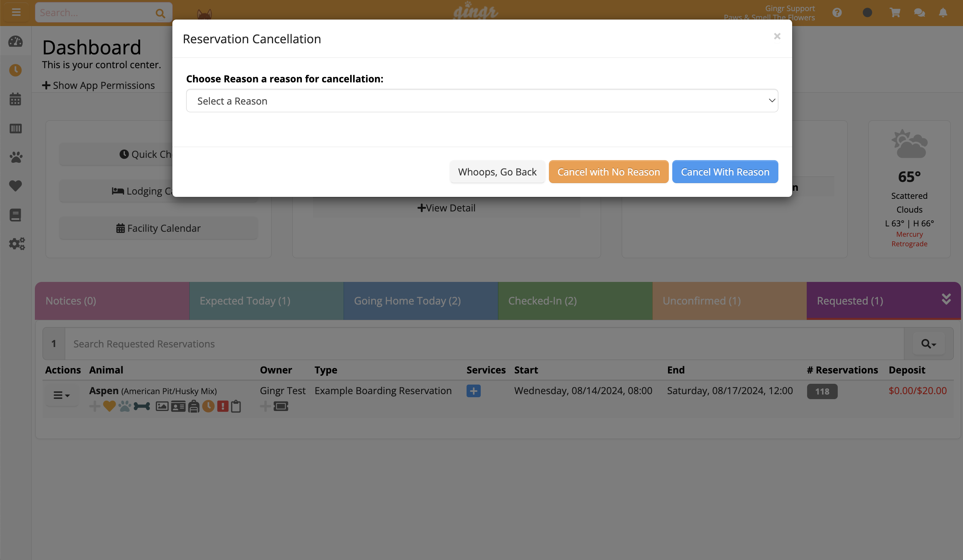Click gray plus icon under Aspen
This screenshot has width=963, height=560.
pyautogui.click(x=95, y=406)
